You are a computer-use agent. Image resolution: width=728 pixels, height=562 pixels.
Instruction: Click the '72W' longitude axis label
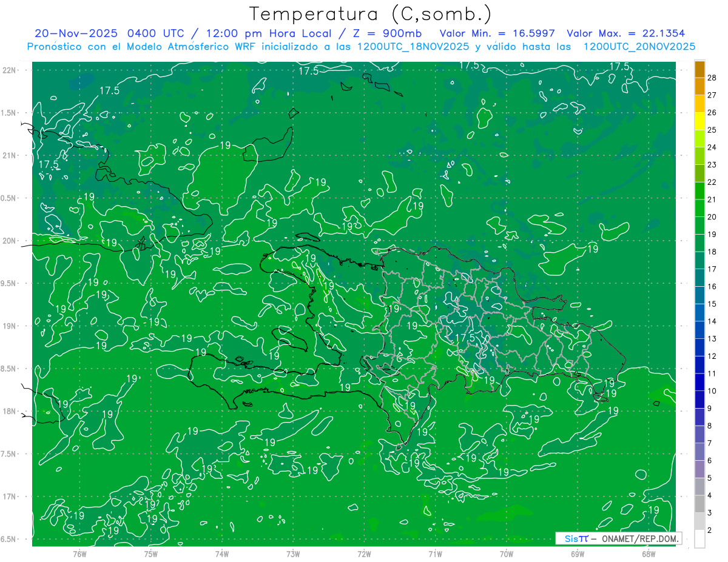[364, 554]
